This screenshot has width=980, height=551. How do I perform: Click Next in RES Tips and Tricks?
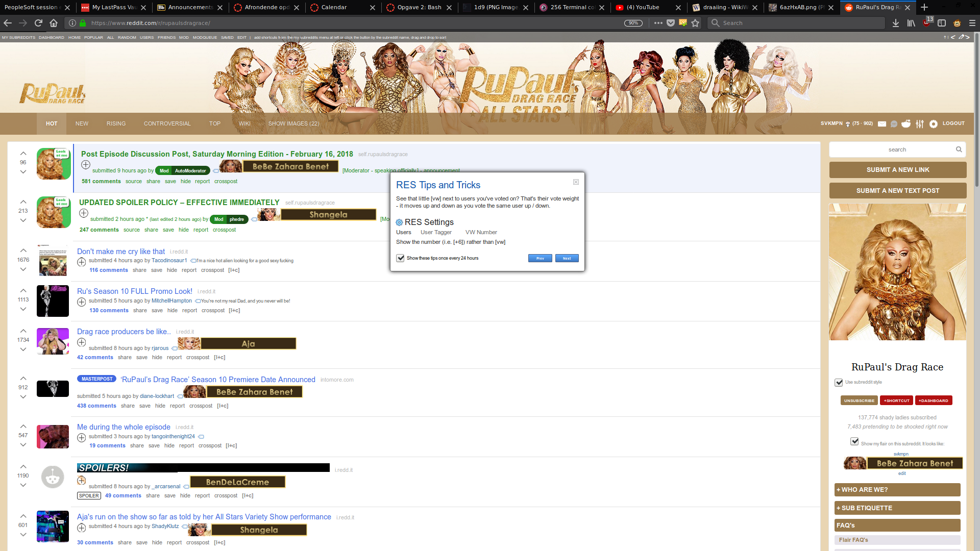click(567, 258)
